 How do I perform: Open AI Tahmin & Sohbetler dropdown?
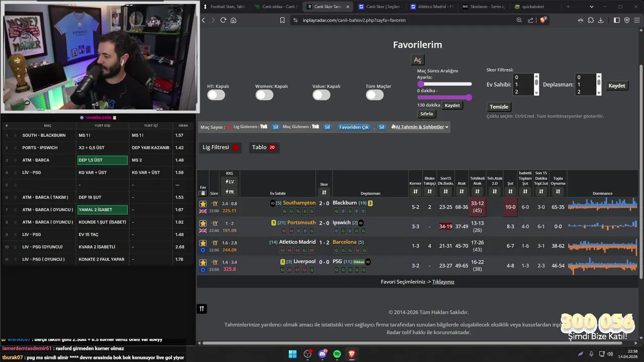420,127
